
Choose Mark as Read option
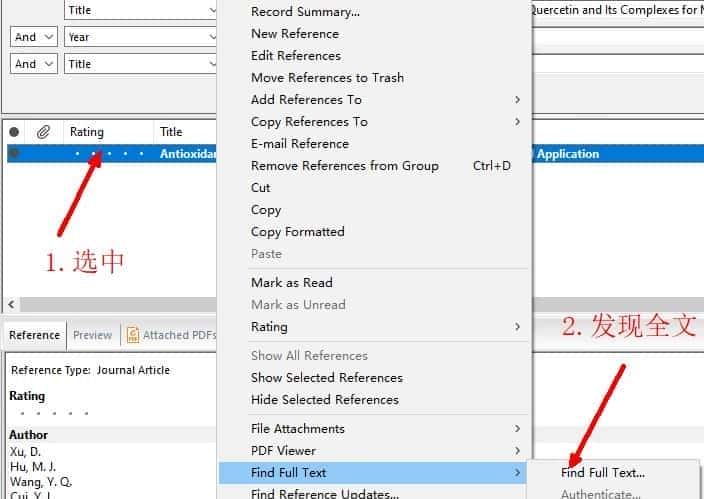pos(291,282)
